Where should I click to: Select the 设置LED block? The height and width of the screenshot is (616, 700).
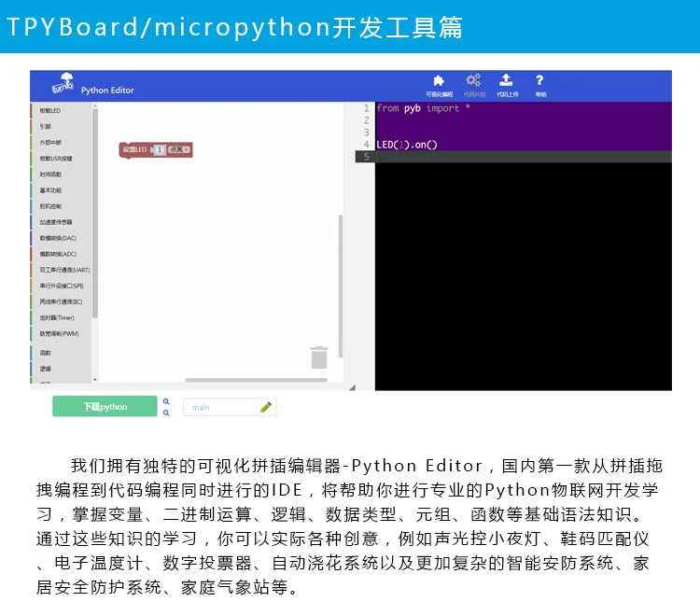tap(133, 149)
